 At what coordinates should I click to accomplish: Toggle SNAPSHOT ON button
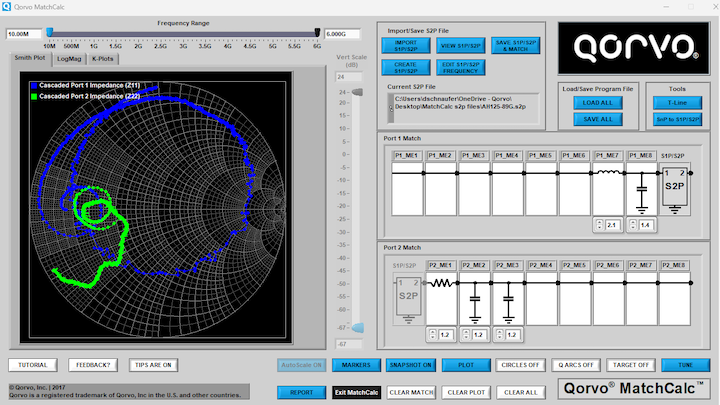click(411, 365)
